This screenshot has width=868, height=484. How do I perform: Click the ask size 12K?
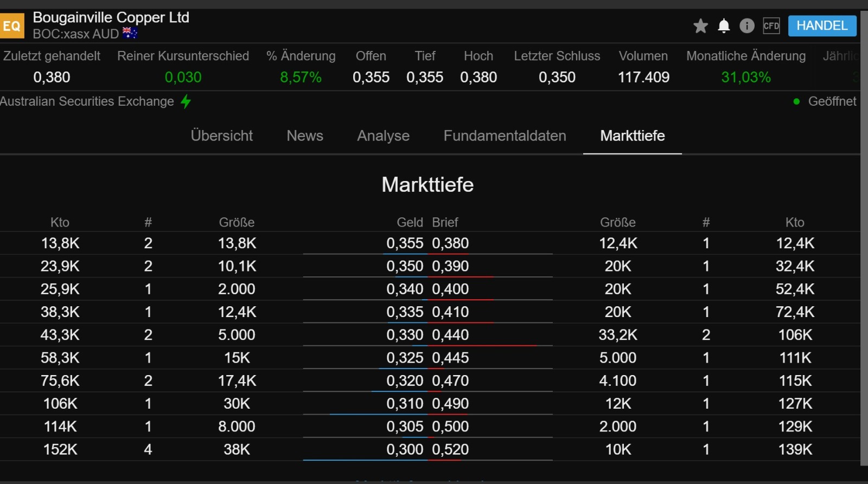[618, 404]
